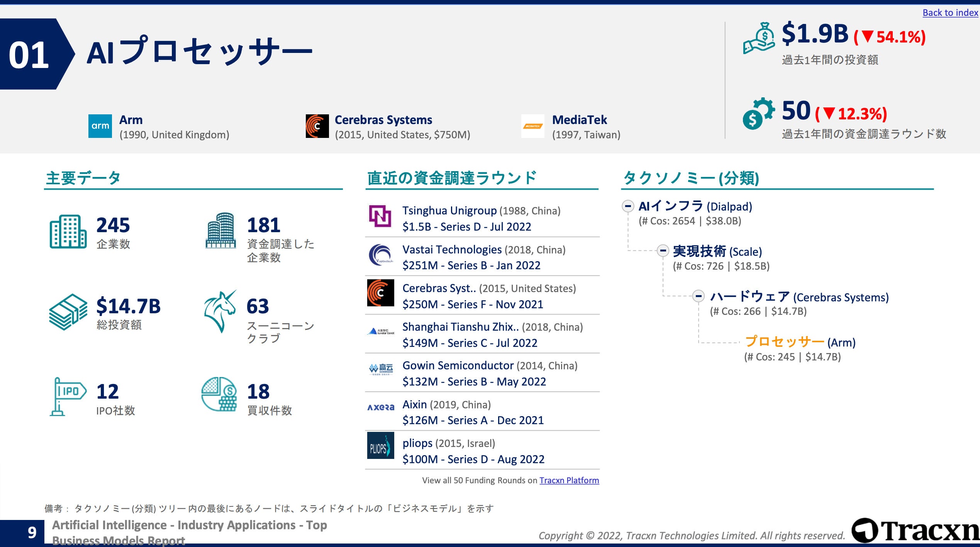Collapse the AIインフラ (Dialpad) node

coord(628,206)
